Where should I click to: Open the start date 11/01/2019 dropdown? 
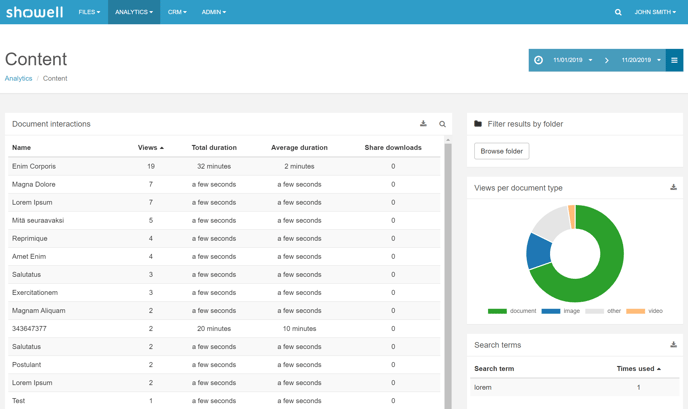tap(572, 60)
